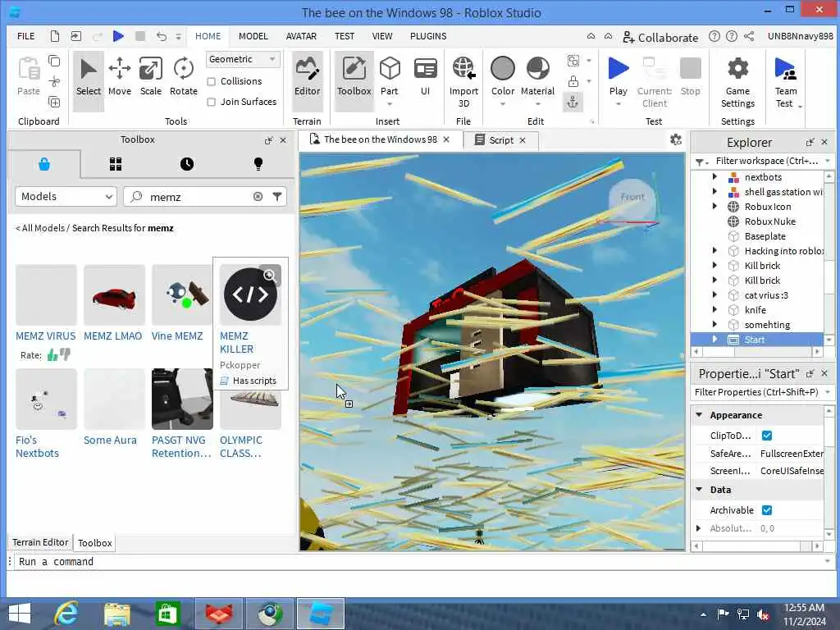
Task: Select the Move tool
Action: click(x=120, y=76)
